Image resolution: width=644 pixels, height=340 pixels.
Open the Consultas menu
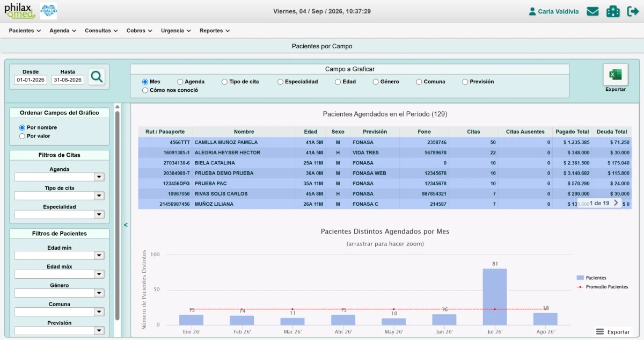(101, 31)
